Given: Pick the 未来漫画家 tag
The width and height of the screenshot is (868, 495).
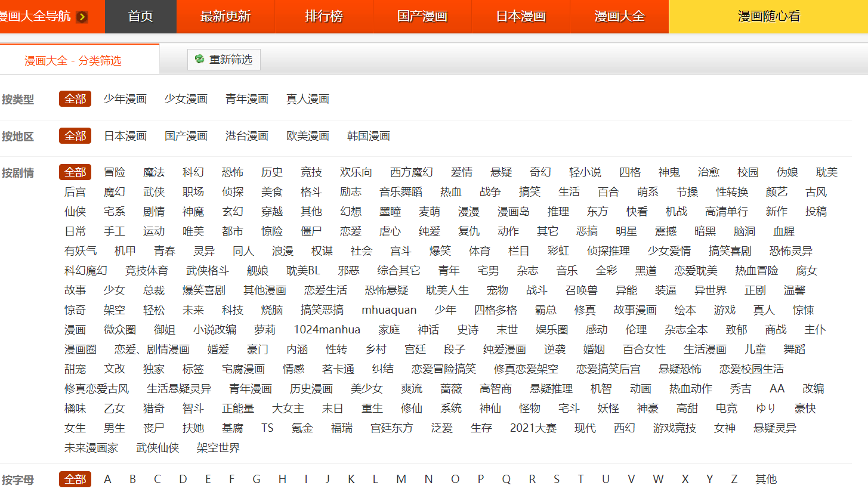Looking at the screenshot, I should (91, 448).
